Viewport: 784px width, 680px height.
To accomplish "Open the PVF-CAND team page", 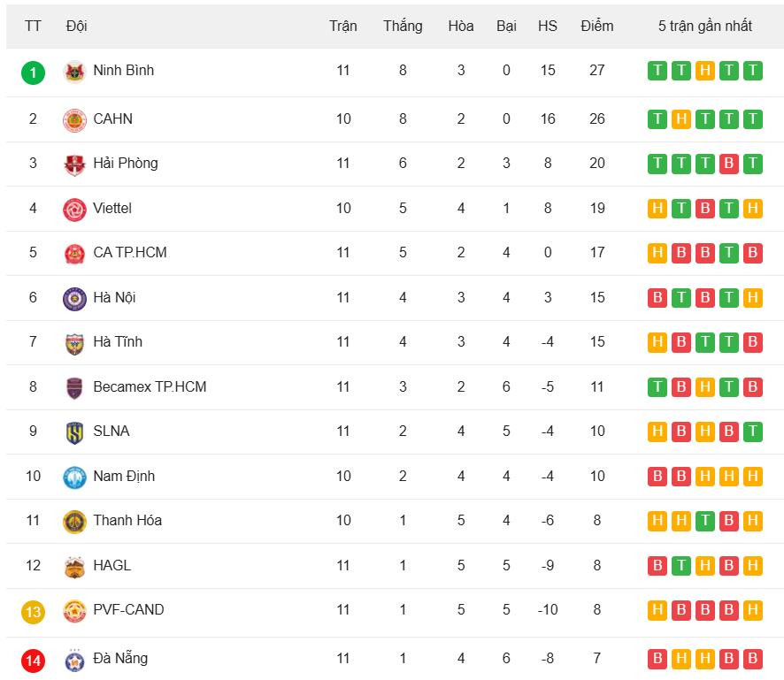I will [128, 609].
